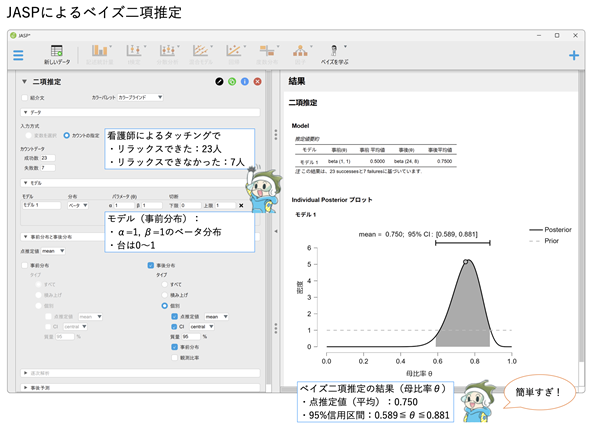
Task: Open the 点推定値 mean dropdown
Action: coord(53,251)
